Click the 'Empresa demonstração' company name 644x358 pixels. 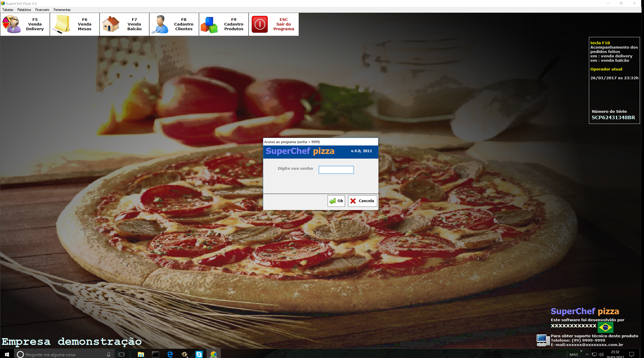coord(72,341)
